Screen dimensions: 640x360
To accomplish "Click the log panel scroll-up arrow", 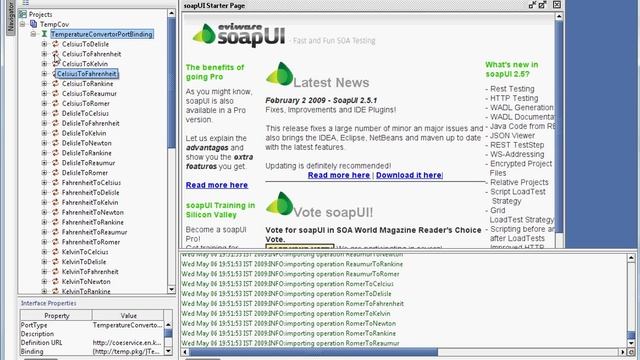I will 631,258.
